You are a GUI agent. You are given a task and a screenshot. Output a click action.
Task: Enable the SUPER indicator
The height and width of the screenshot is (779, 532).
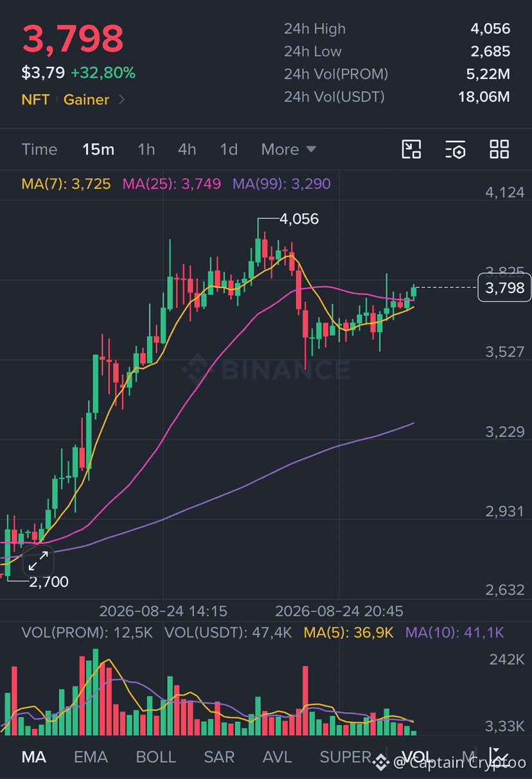coord(346,757)
